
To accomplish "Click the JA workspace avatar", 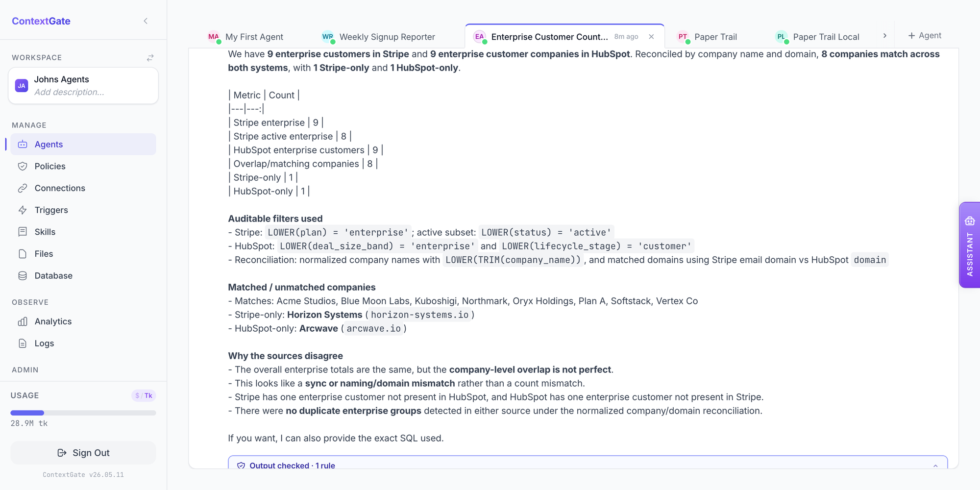I will pos(22,86).
